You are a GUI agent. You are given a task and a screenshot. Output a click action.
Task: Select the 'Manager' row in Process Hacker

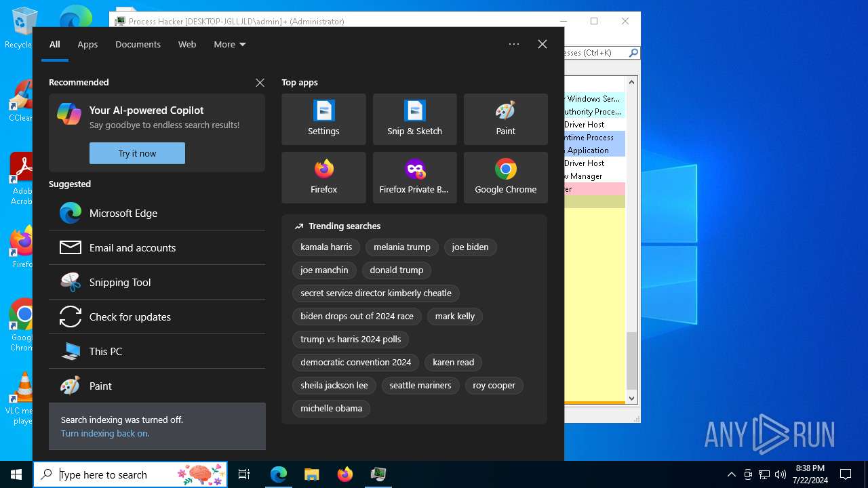(x=595, y=176)
